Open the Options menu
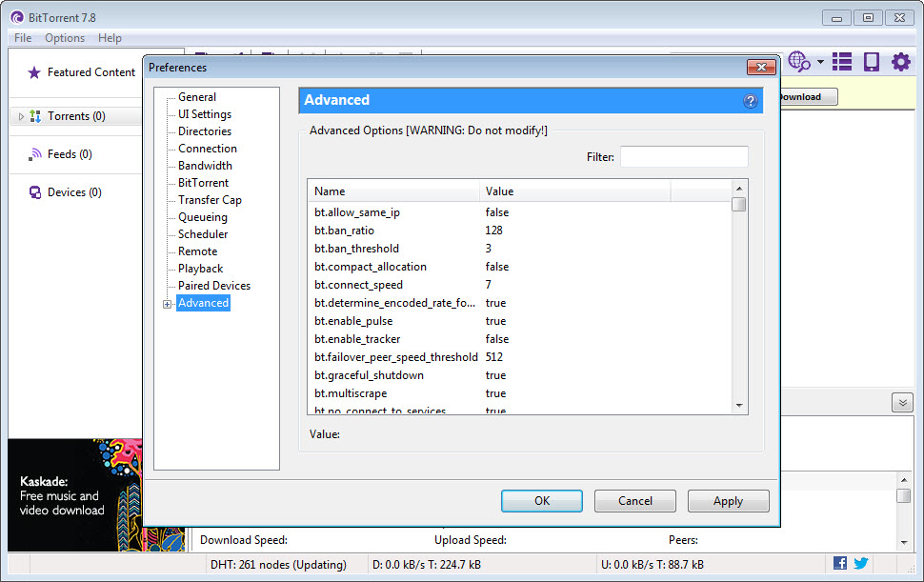 [x=65, y=38]
